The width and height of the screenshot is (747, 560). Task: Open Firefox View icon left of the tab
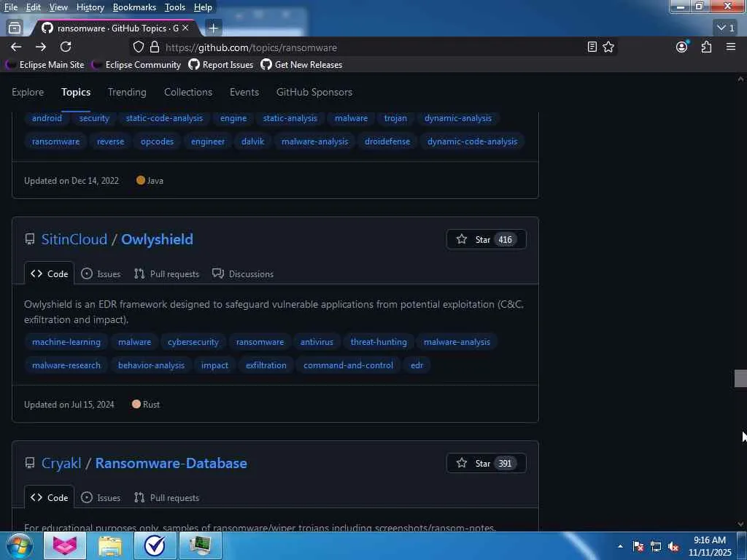coord(15,28)
